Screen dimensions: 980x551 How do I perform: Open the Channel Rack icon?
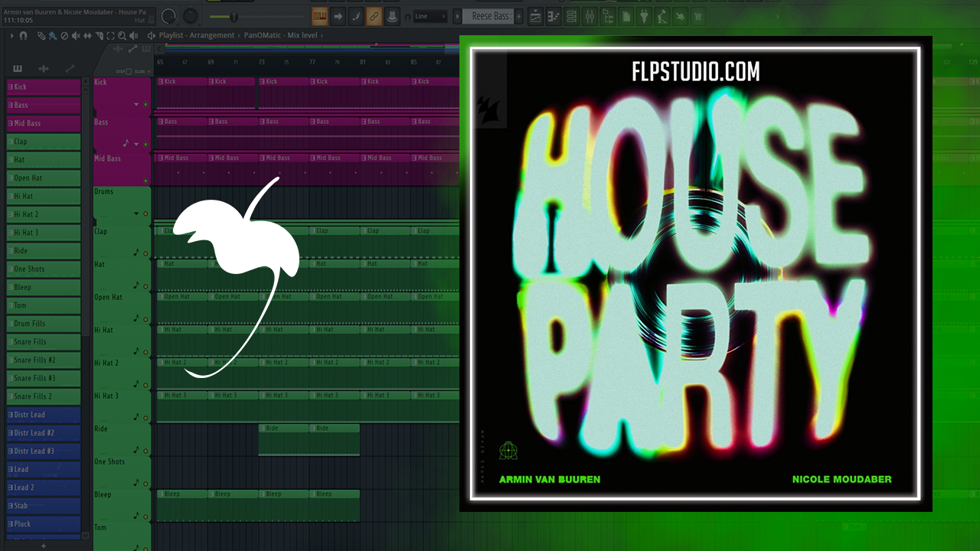click(x=569, y=16)
